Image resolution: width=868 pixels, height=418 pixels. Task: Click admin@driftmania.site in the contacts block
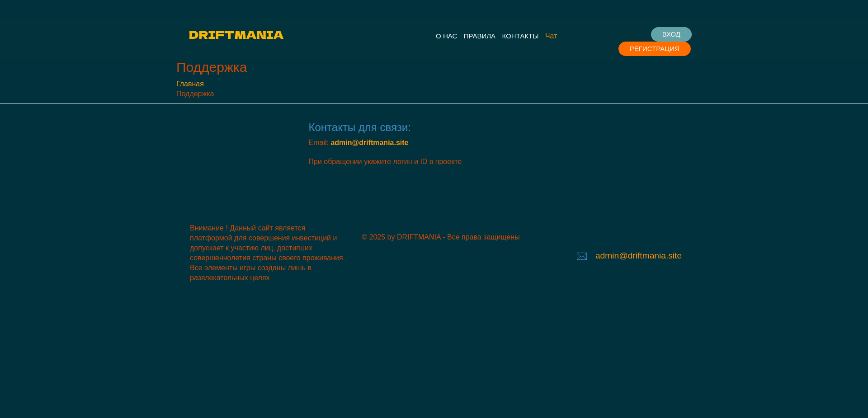click(x=369, y=142)
